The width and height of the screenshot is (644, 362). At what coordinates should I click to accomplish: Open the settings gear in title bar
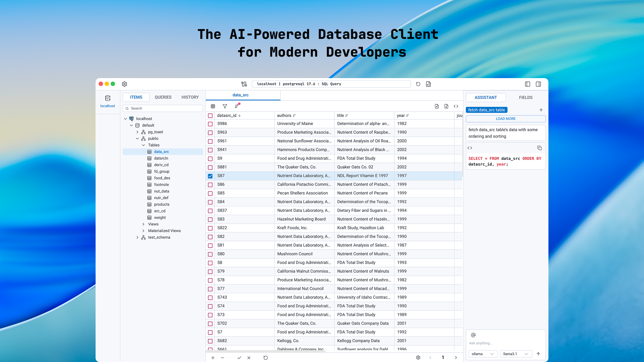124,84
